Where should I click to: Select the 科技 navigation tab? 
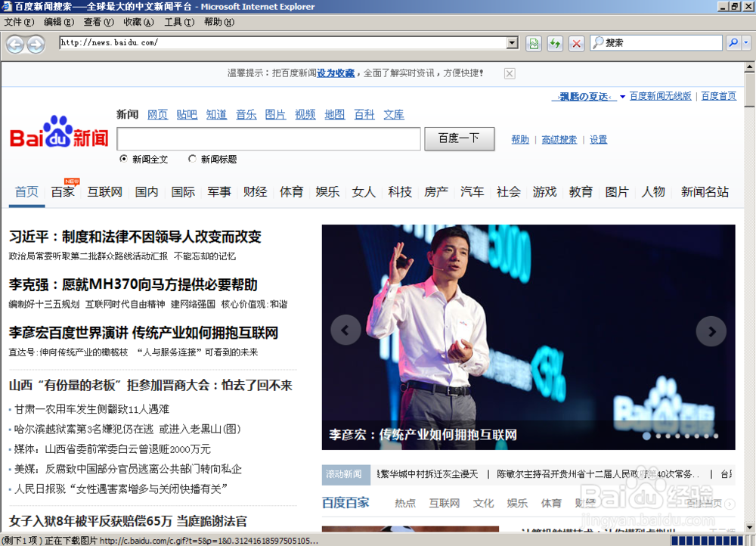(400, 192)
